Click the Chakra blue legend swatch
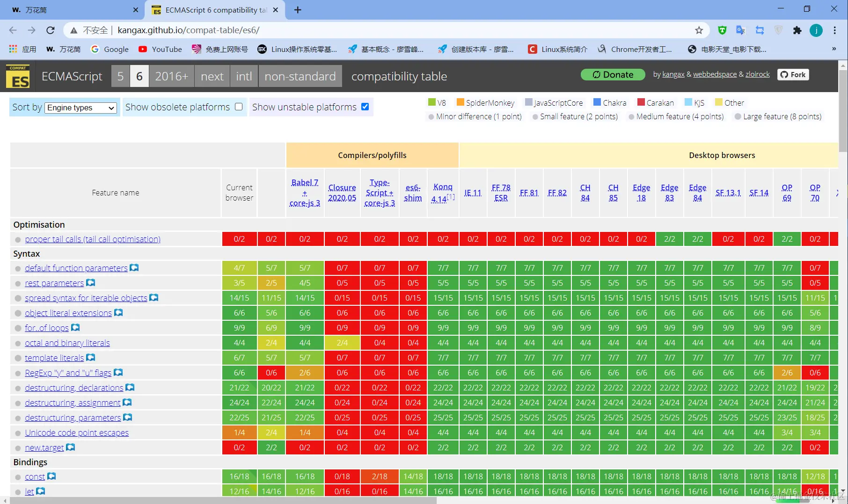The height and width of the screenshot is (504, 848). pos(597,102)
